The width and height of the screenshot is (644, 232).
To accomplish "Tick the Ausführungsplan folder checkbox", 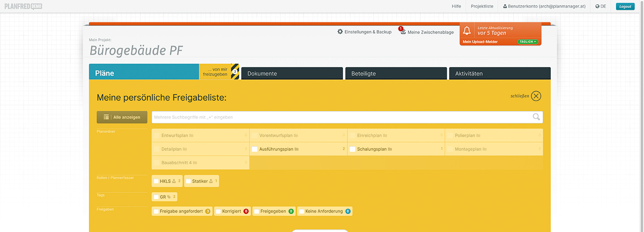I will coord(255,149).
